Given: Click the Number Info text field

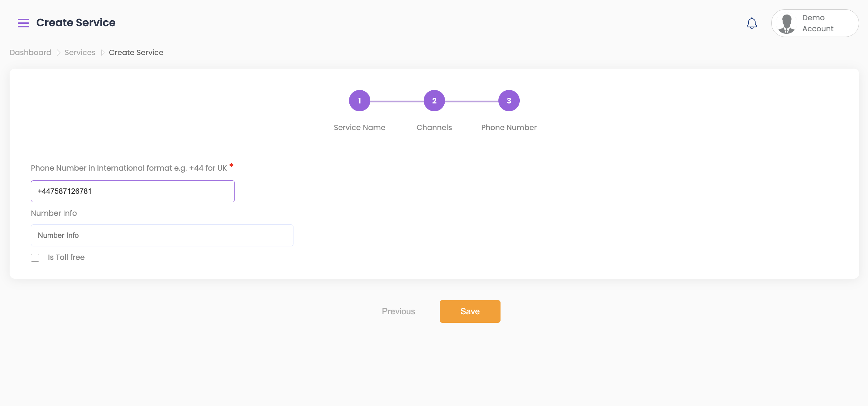Looking at the screenshot, I should pos(162,235).
